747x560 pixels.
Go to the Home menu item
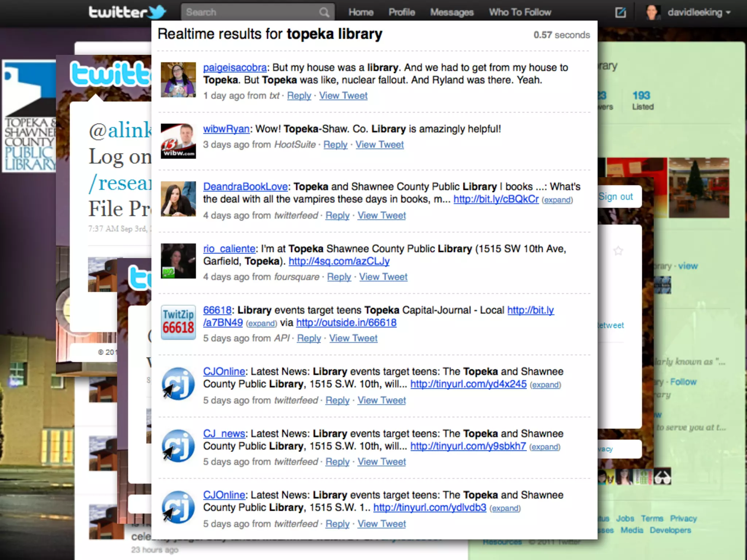[361, 12]
